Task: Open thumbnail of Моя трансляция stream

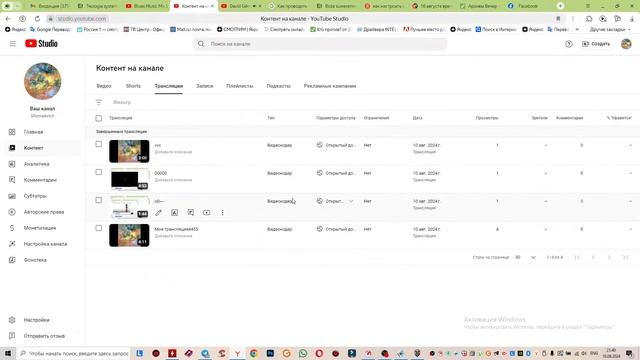Action: pyautogui.click(x=129, y=235)
